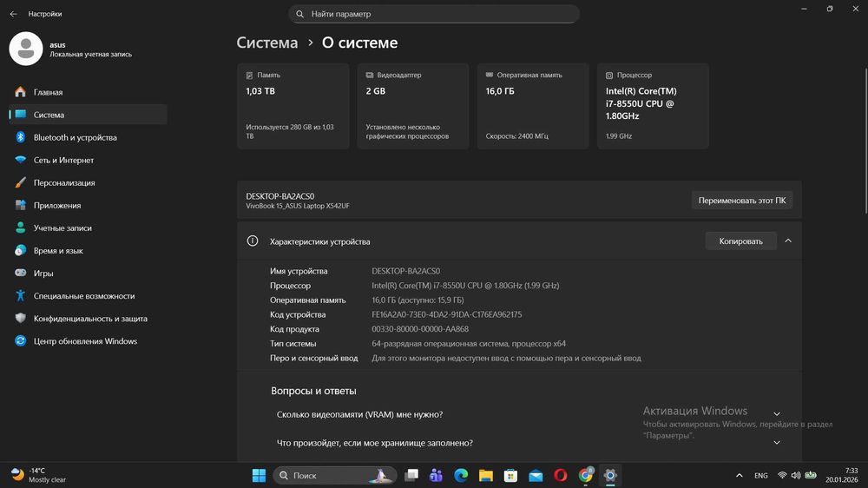Open Специальные возможности settings
868x488 pixels.
(88, 296)
